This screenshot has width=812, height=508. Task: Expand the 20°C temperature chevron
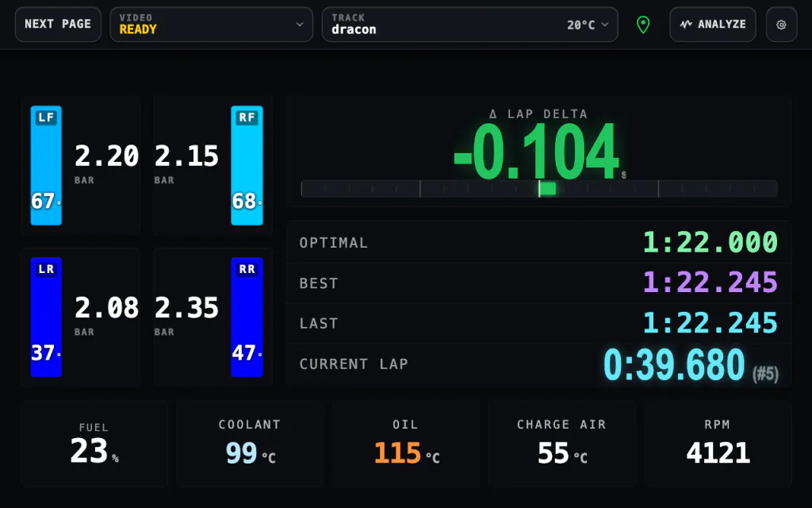(x=605, y=25)
